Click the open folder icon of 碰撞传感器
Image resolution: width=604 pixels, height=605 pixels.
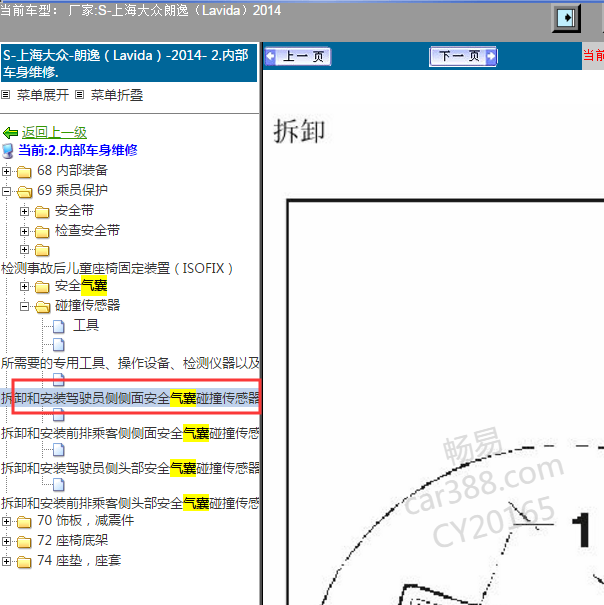point(42,307)
